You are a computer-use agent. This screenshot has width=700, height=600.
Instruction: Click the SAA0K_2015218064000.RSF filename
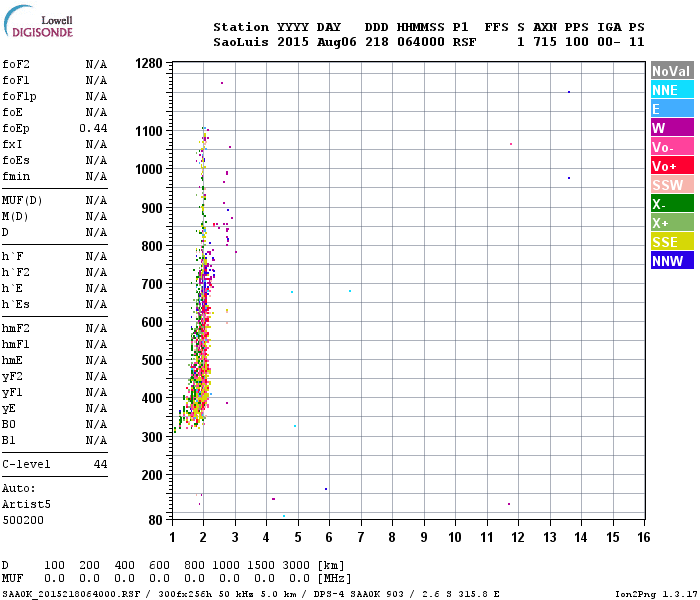pyautogui.click(x=71, y=594)
